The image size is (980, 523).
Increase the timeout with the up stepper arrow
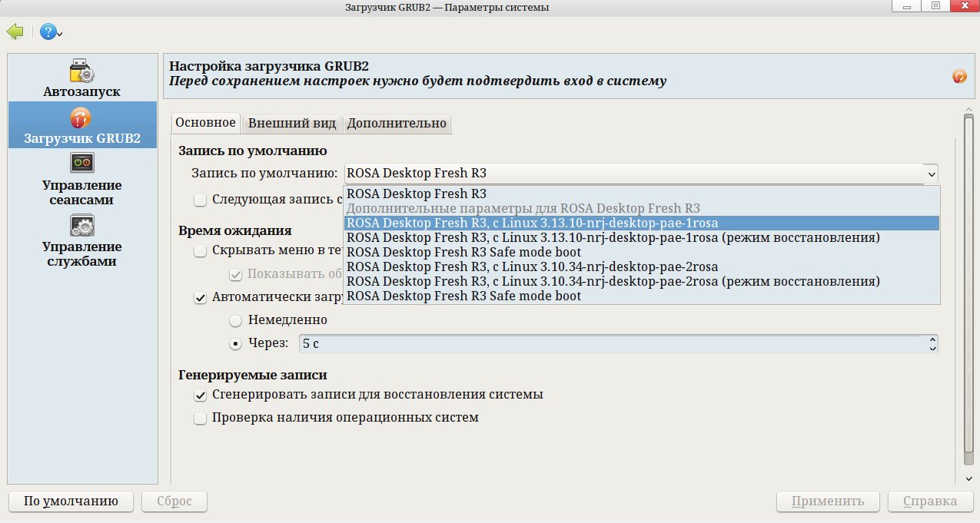pyautogui.click(x=932, y=339)
